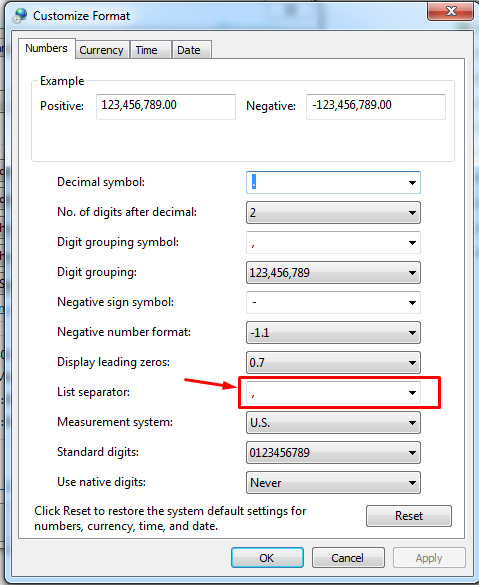Image resolution: width=479 pixels, height=585 pixels.
Task: Click the globe icon in the title bar
Action: click(20, 15)
